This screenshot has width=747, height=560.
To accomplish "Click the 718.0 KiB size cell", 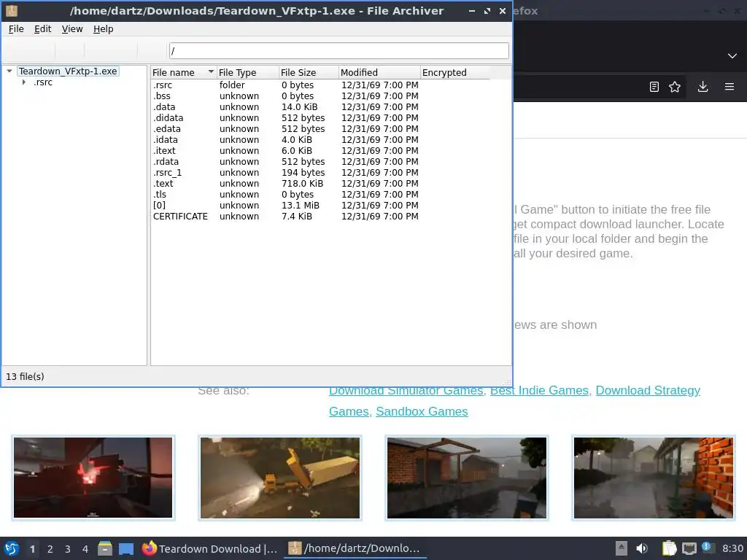I will pos(302,184).
